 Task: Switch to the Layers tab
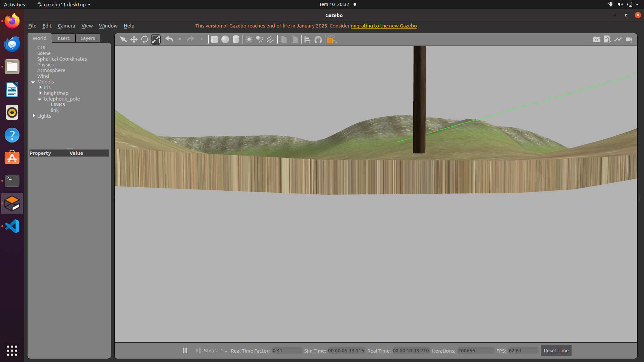coord(88,38)
